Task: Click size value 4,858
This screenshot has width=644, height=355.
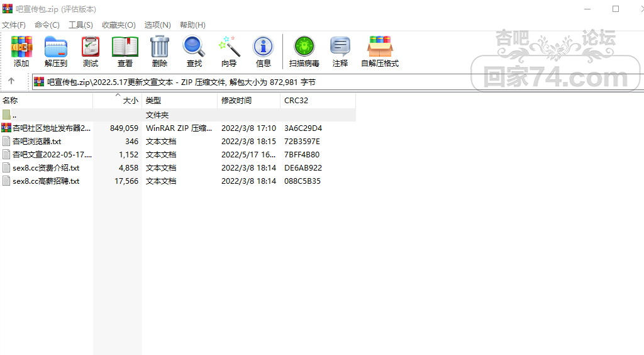Action: [128, 167]
